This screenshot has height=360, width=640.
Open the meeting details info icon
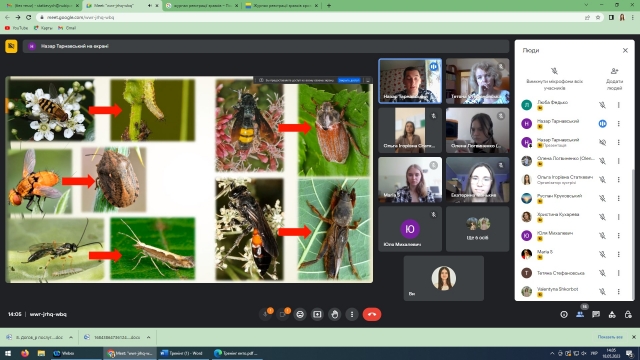click(x=564, y=314)
